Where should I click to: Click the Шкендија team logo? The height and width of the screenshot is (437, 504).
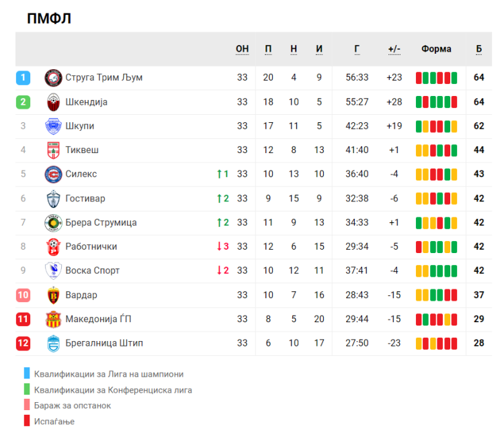[53, 102]
